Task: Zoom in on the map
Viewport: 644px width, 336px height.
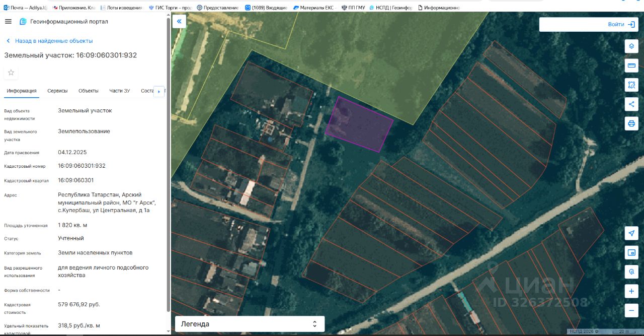Action: click(x=631, y=291)
